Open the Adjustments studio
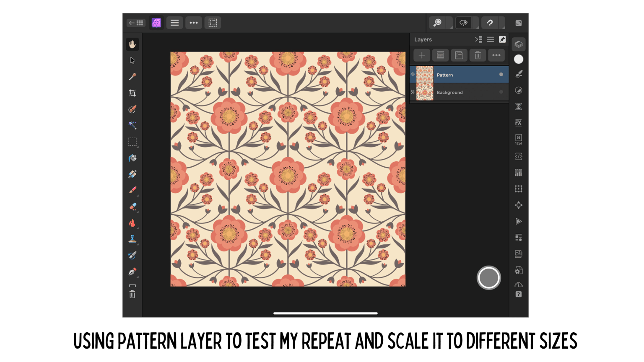The image size is (644, 362). point(519,90)
